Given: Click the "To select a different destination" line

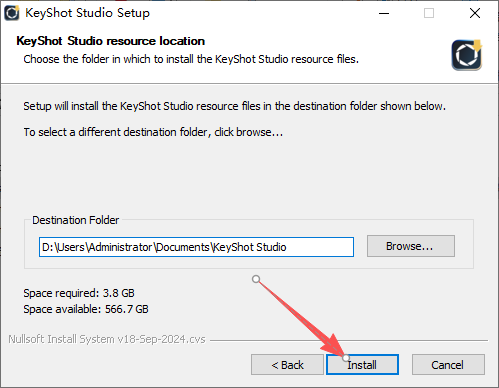Looking at the screenshot, I should pos(153,132).
